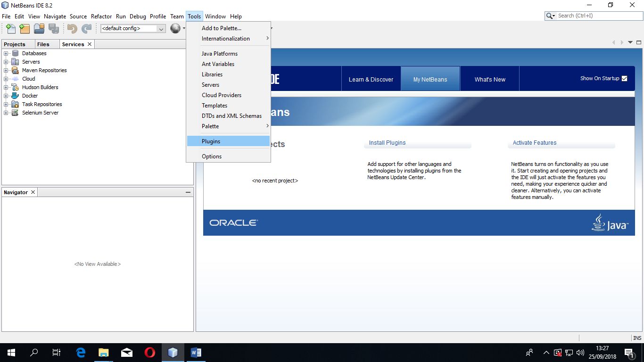
Task: Select the Docker whale icon
Action: tap(15, 96)
